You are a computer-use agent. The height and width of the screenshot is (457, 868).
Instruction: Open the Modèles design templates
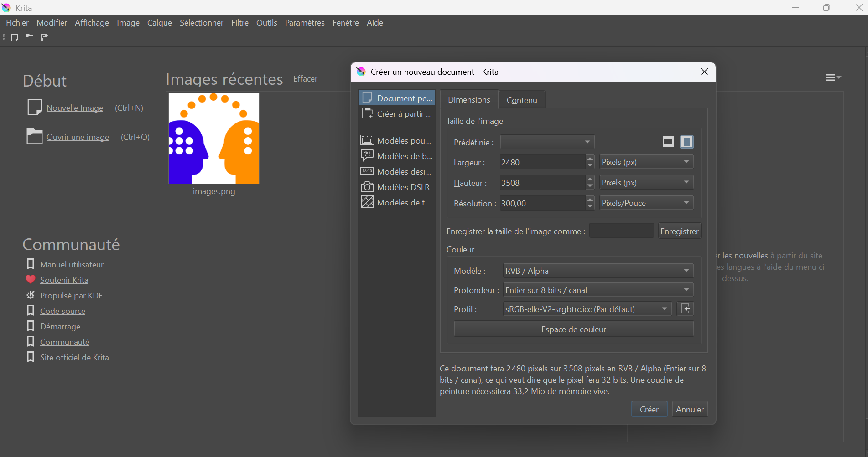[x=397, y=171]
